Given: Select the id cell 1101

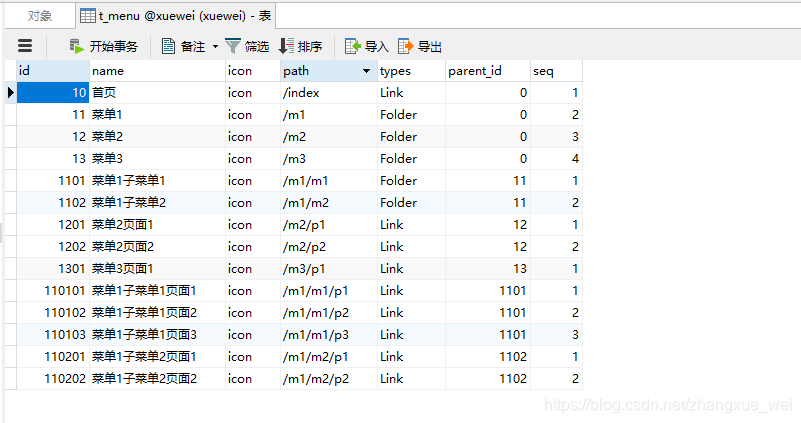Looking at the screenshot, I should 53,180.
